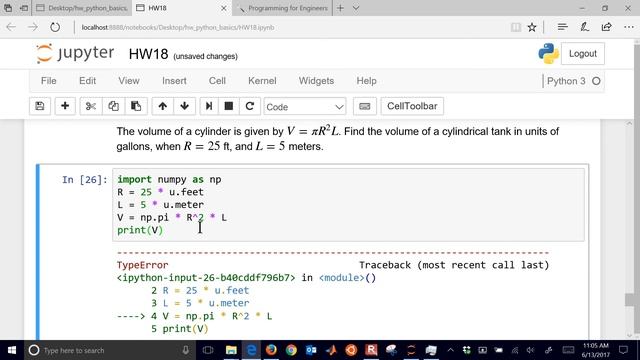Click the Jupyter logo
Image resolution: width=640 pixels, height=360 pixels.
coord(75,53)
